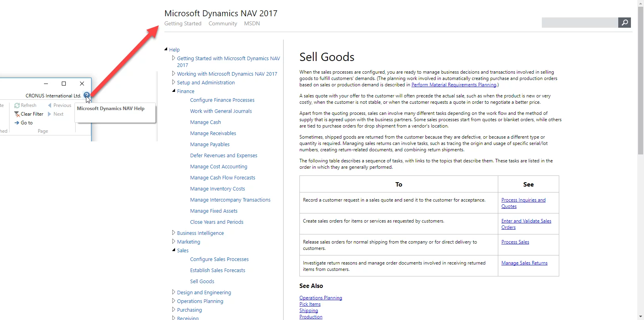This screenshot has height=320, width=644.
Task: Click the search magnifier button
Action: [x=624, y=23]
